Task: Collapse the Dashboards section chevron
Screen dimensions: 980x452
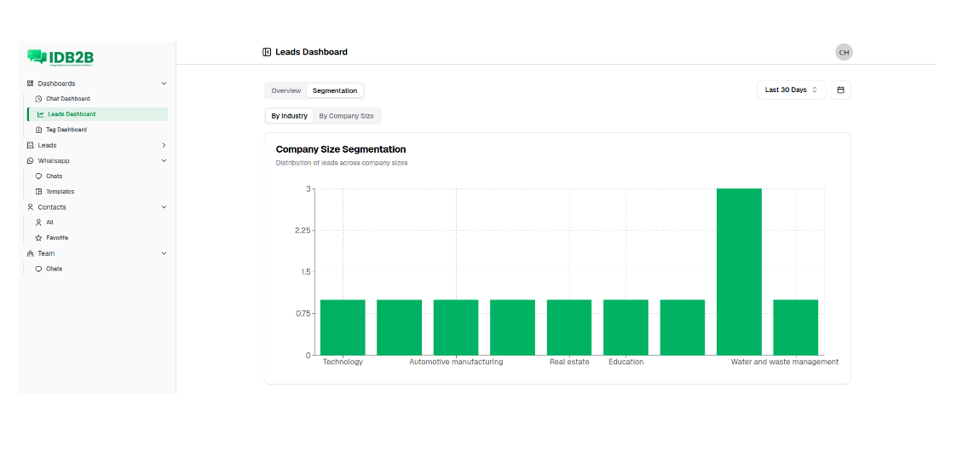Action: click(x=164, y=83)
